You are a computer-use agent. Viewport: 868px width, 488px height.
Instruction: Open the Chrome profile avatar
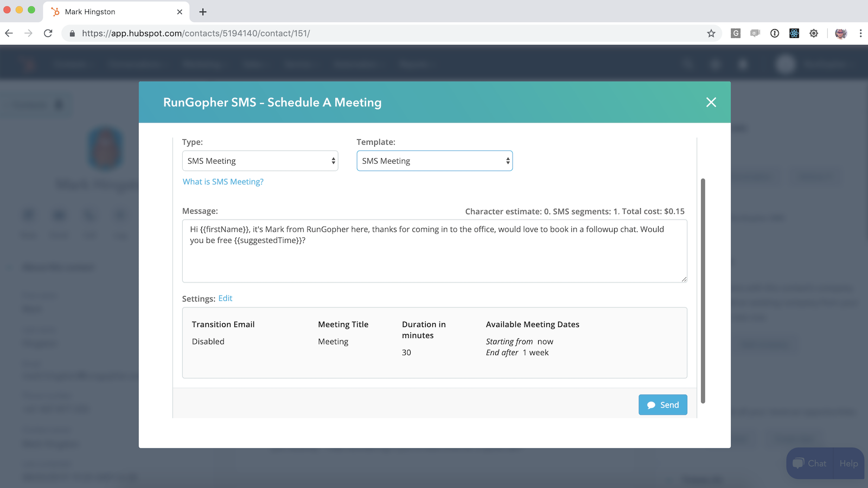tap(841, 34)
